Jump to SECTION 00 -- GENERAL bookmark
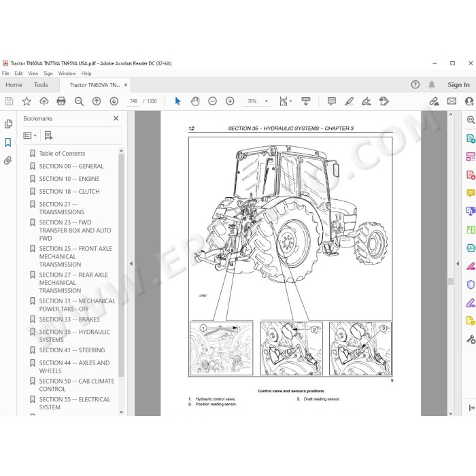Image resolution: width=476 pixels, height=476 pixels. click(71, 166)
